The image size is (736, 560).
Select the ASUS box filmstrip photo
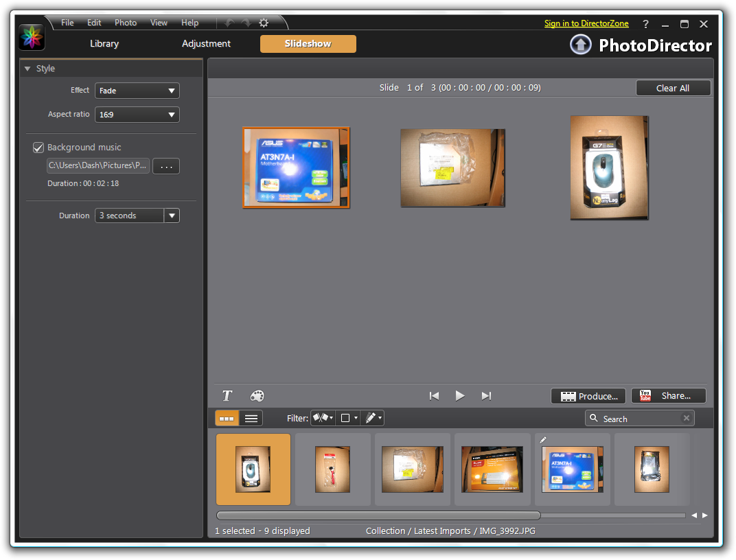pyautogui.click(x=573, y=469)
